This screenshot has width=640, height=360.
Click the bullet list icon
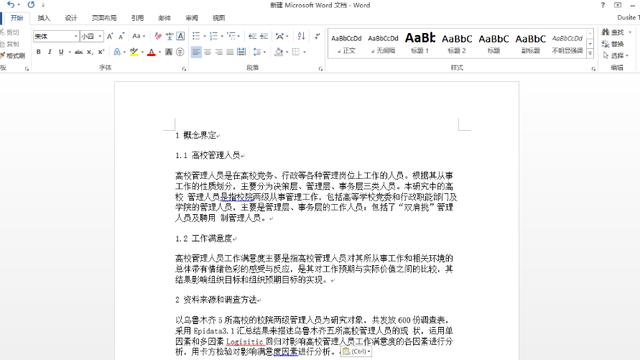click(x=196, y=36)
